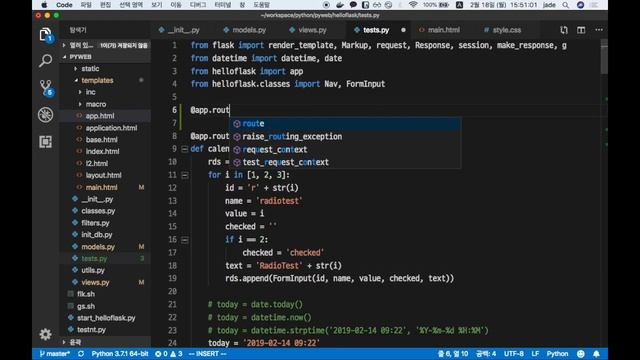Open the Manage gear at sidebar bottom
Viewport: 640px width, 360px height.
45,334
